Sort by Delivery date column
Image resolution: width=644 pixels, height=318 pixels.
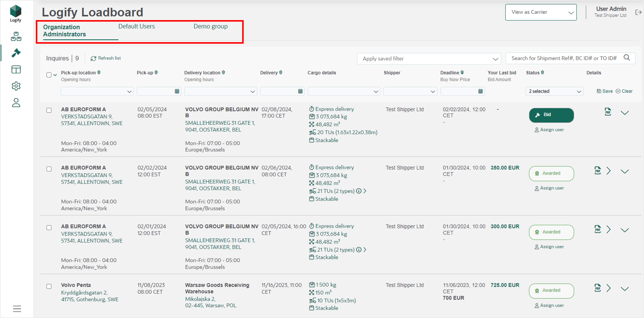[x=281, y=73]
